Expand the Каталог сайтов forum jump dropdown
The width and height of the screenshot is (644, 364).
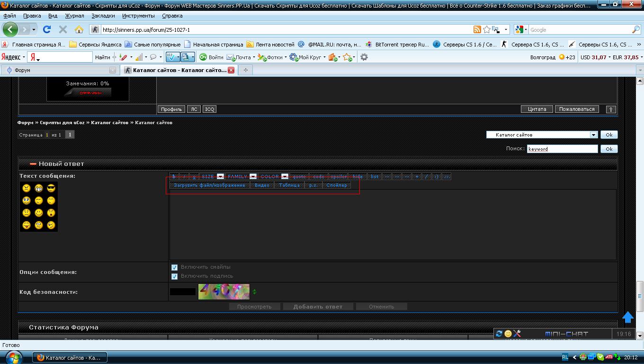coord(593,135)
